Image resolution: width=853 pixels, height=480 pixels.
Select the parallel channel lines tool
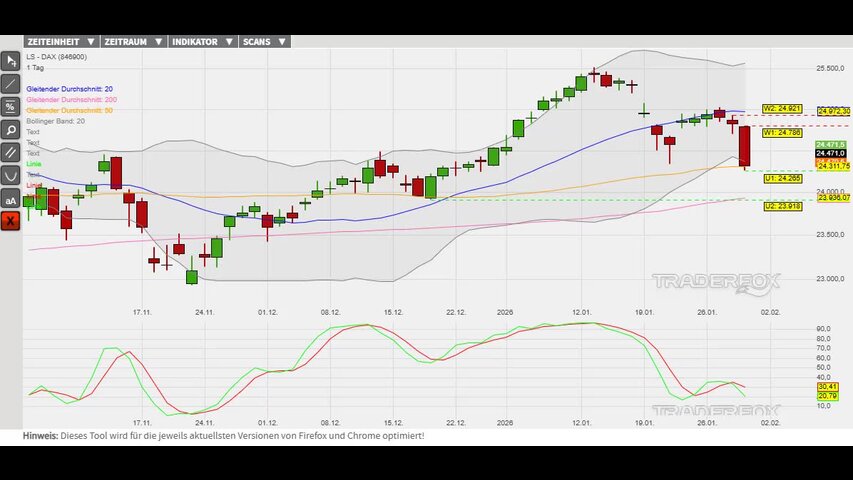(x=10, y=153)
